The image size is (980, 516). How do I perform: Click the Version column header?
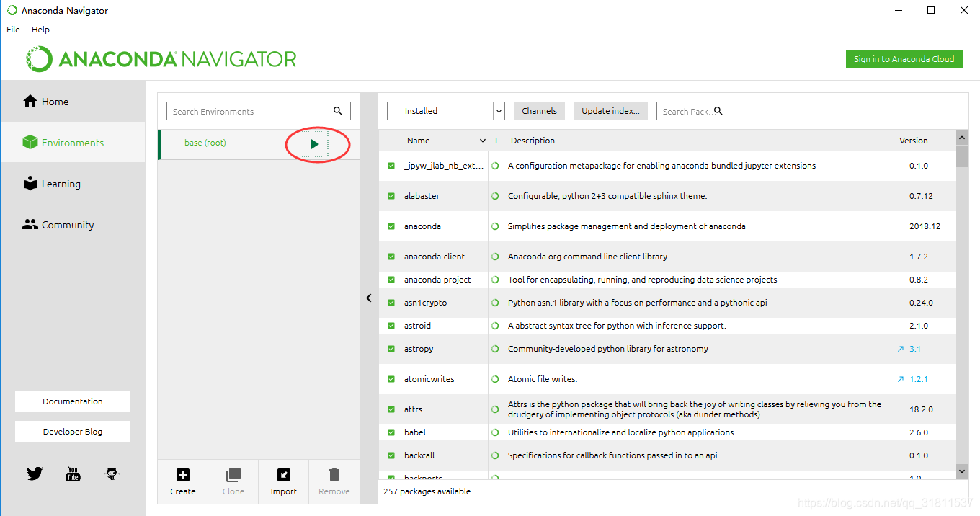[913, 141]
